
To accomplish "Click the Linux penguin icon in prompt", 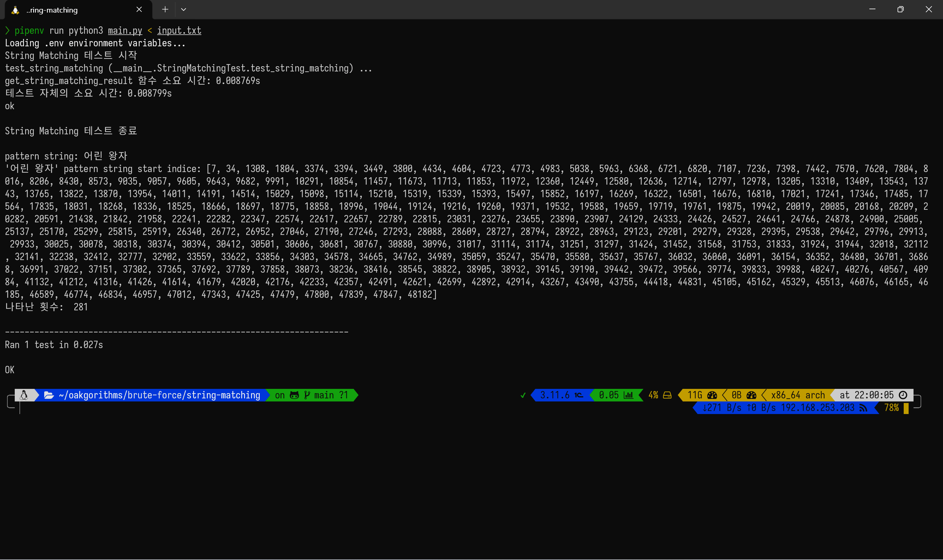I will click(x=24, y=395).
